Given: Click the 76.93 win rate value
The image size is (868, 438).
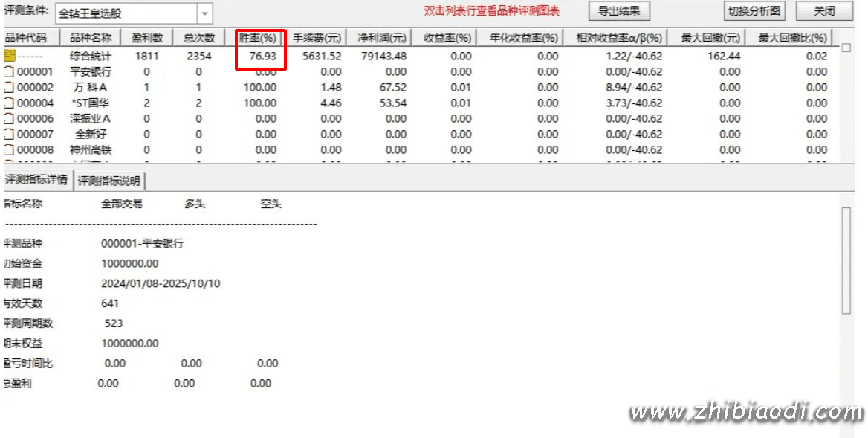Looking at the screenshot, I should click(262, 56).
